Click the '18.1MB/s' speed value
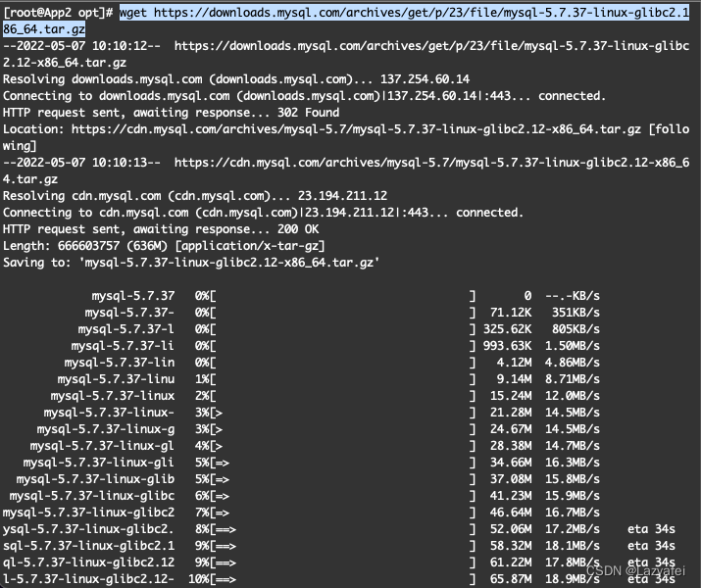 click(573, 546)
